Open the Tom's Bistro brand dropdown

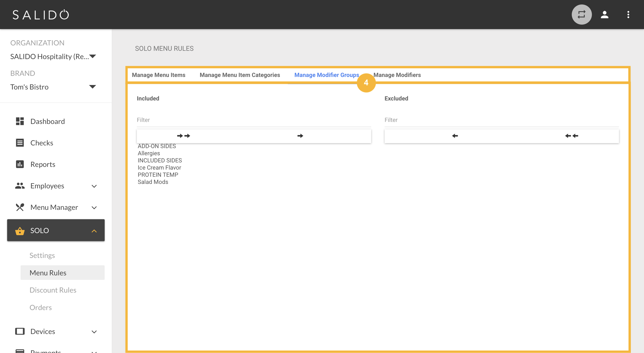tap(53, 87)
